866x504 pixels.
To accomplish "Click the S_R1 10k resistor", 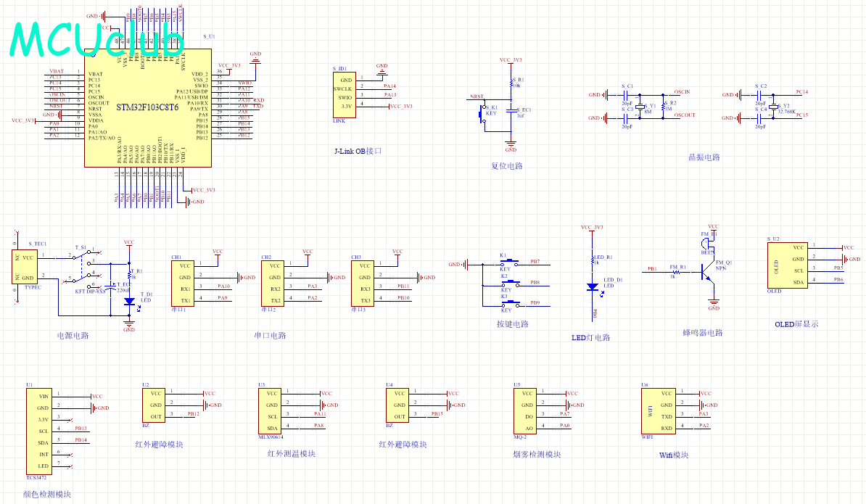I will [x=511, y=84].
